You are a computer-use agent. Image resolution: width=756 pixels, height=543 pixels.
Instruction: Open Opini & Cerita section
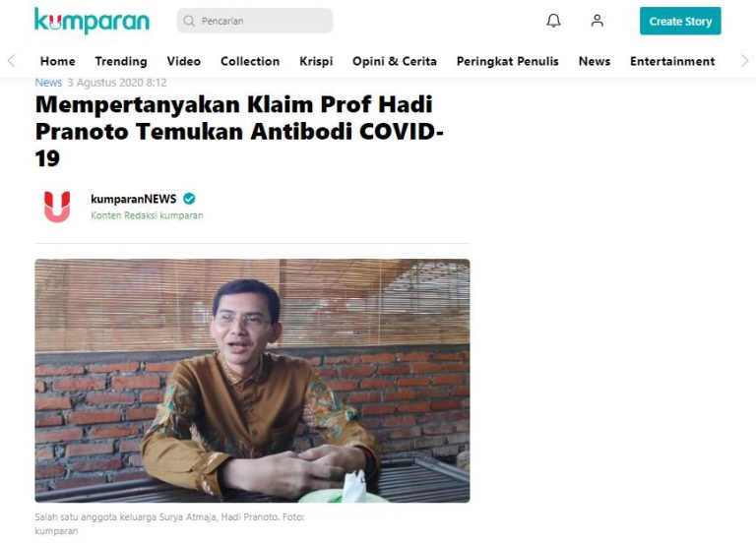395,61
